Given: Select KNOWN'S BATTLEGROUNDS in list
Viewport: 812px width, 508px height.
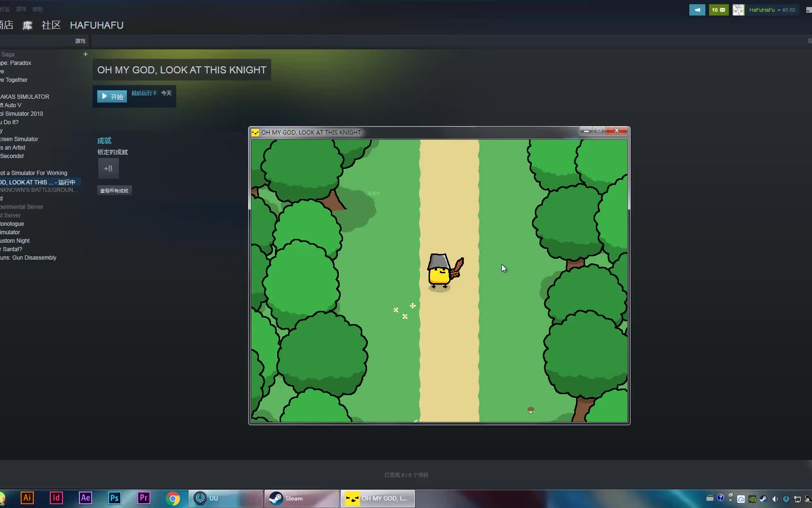Looking at the screenshot, I should pos(39,190).
